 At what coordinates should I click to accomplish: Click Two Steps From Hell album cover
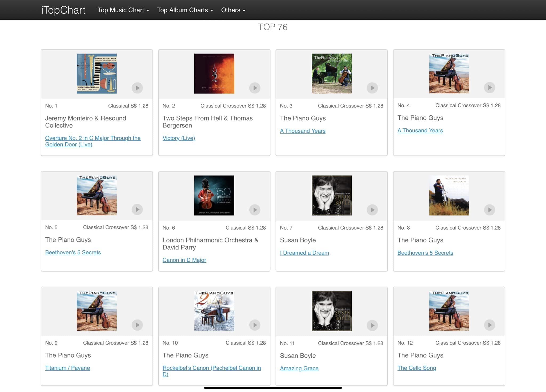214,74
